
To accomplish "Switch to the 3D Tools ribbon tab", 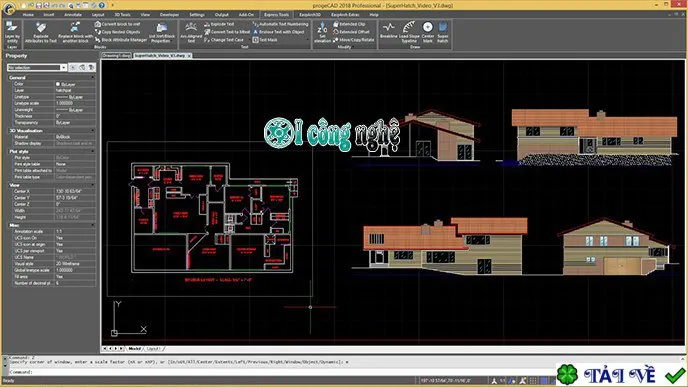I will pyautogui.click(x=122, y=15).
